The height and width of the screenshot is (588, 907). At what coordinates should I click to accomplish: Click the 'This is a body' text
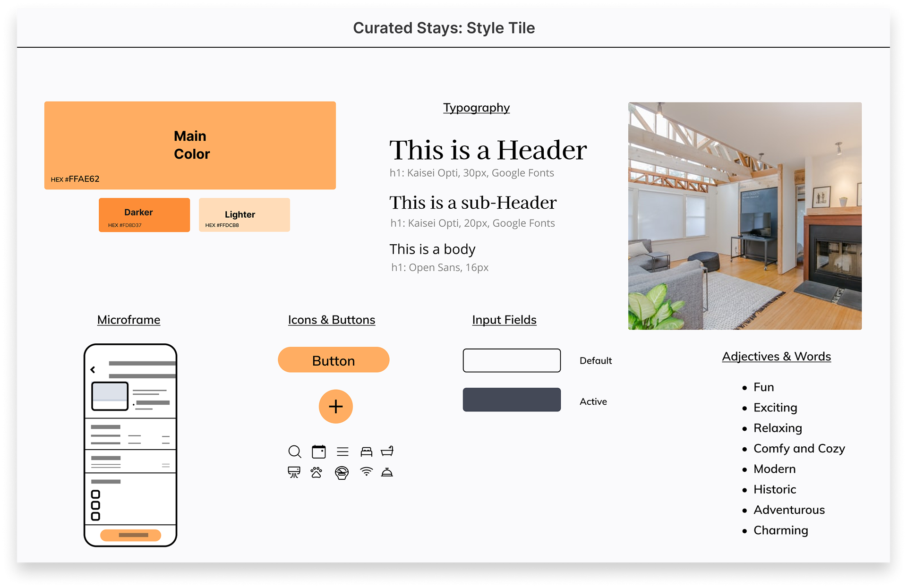click(x=432, y=249)
